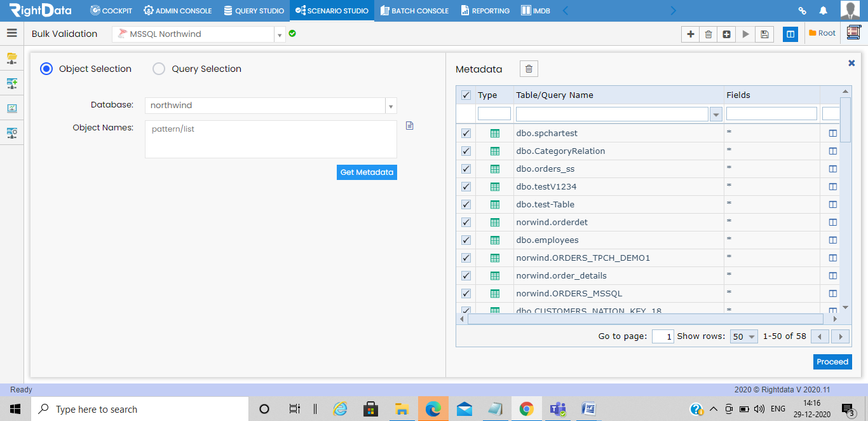
Task: Click the run play icon in toolbar
Action: pyautogui.click(x=746, y=34)
